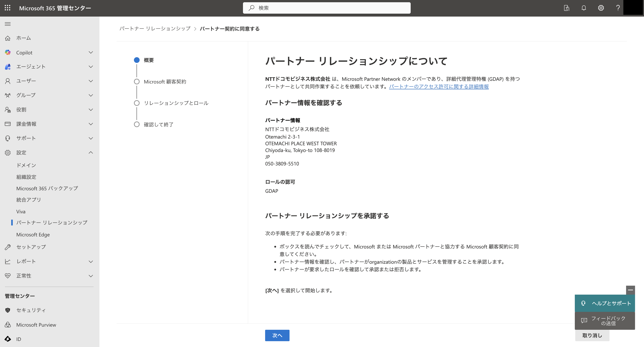Click the security shield icon
Image resolution: width=644 pixels, height=347 pixels.
tap(8, 310)
